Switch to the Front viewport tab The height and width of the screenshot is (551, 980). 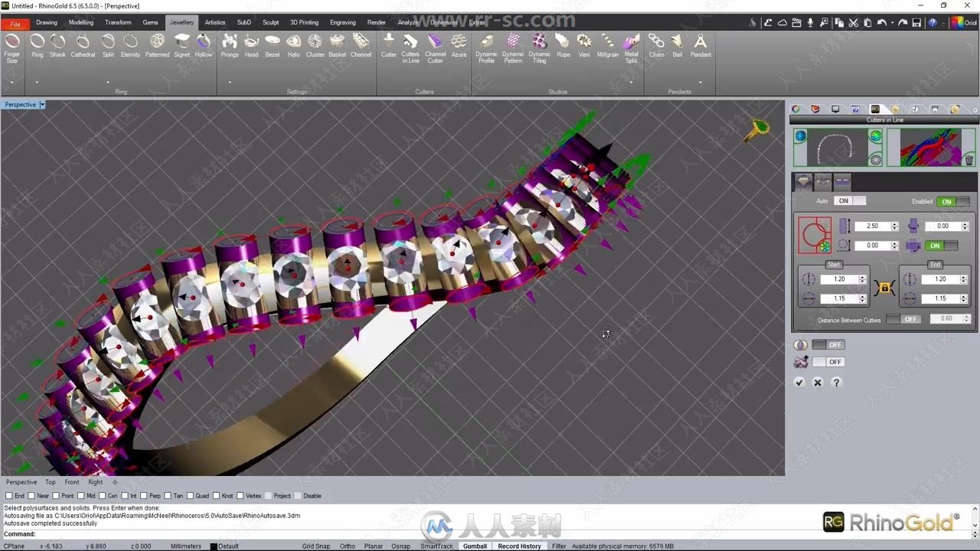click(72, 482)
